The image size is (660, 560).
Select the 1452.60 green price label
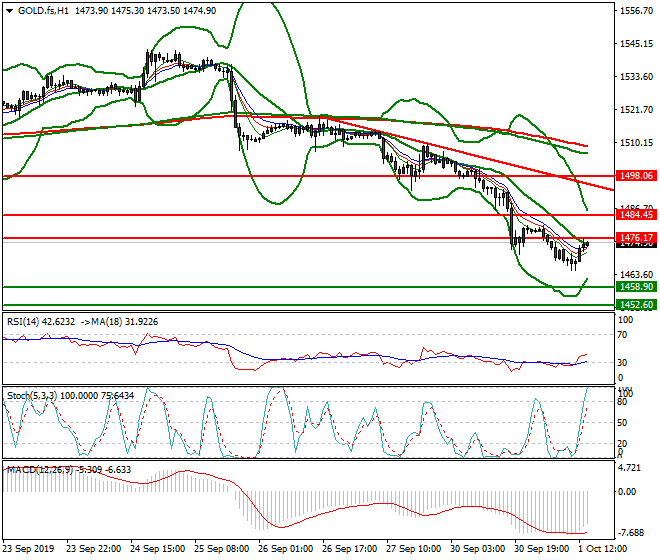[x=636, y=304]
